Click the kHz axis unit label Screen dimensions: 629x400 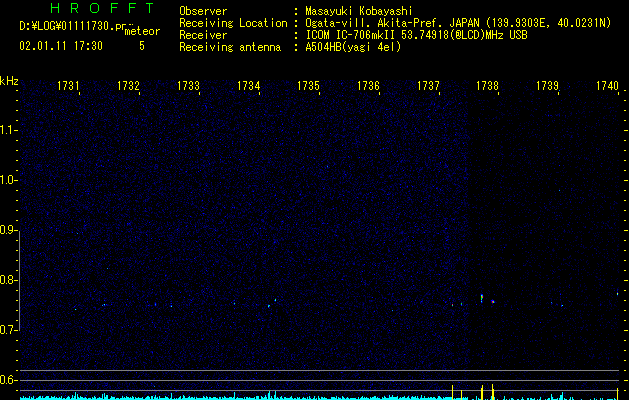click(x=9, y=81)
